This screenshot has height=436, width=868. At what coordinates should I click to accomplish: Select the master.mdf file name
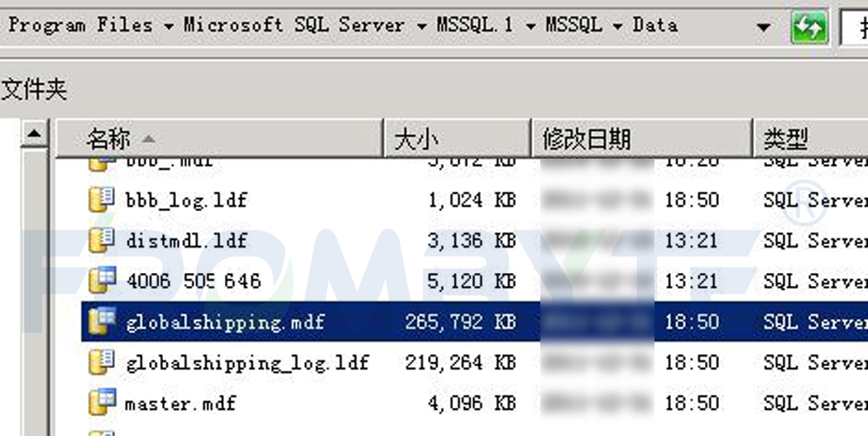180,403
